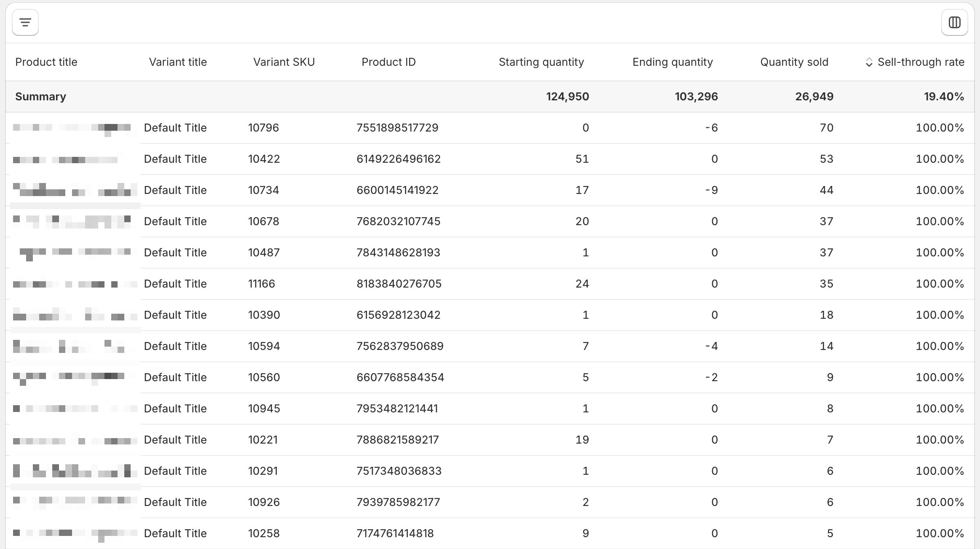
Task: Select SKU 10945 cell
Action: pos(264,409)
